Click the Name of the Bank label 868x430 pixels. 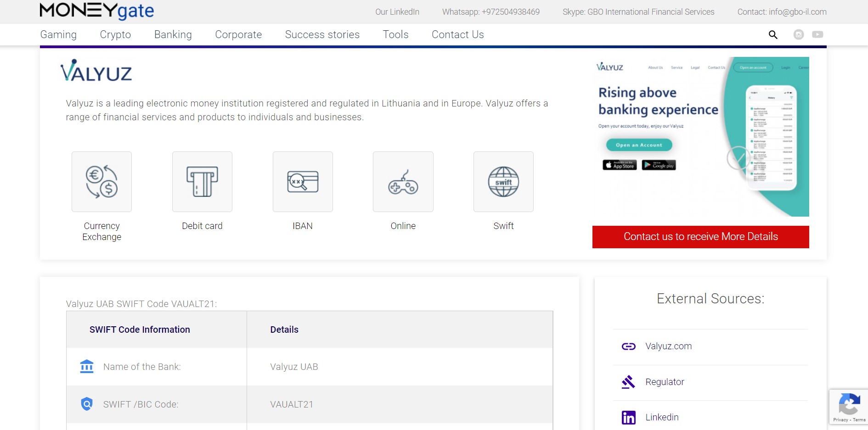click(x=142, y=367)
